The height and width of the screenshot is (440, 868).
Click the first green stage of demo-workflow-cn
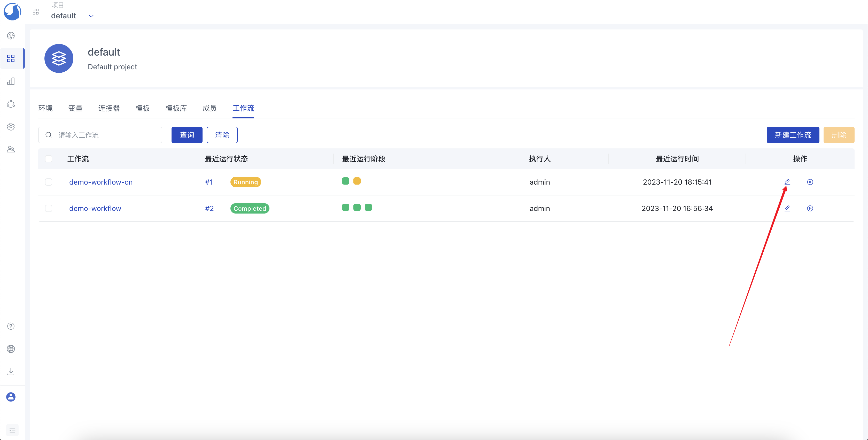346,181
